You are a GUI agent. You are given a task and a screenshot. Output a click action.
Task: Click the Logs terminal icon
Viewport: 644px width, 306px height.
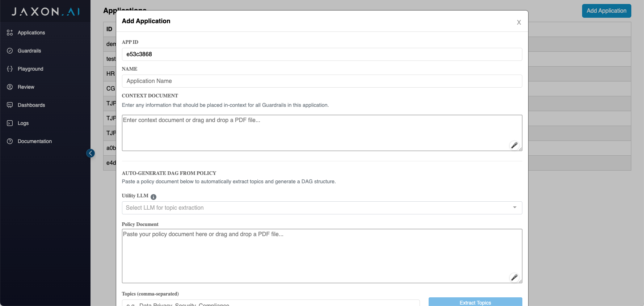tap(10, 123)
